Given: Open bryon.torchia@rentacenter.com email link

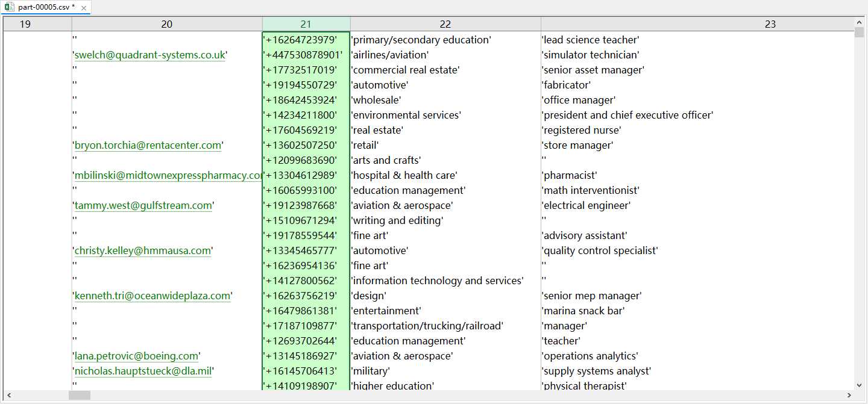Looking at the screenshot, I should pos(148,145).
